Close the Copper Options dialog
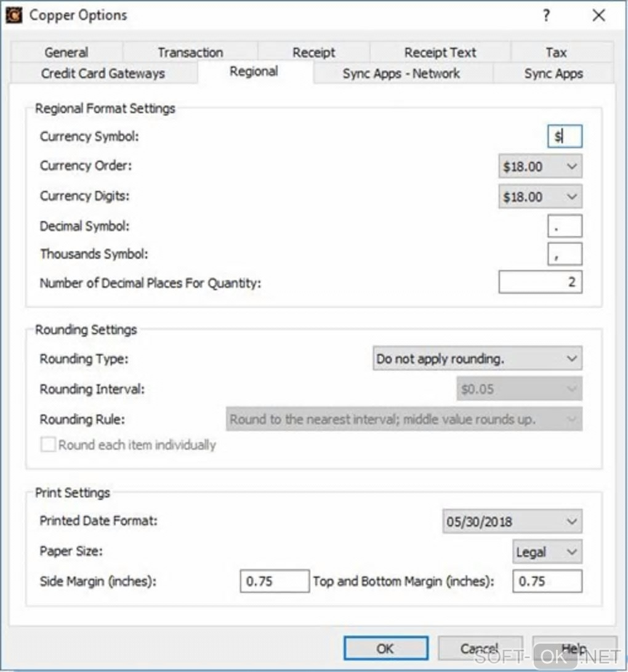 coord(599,15)
